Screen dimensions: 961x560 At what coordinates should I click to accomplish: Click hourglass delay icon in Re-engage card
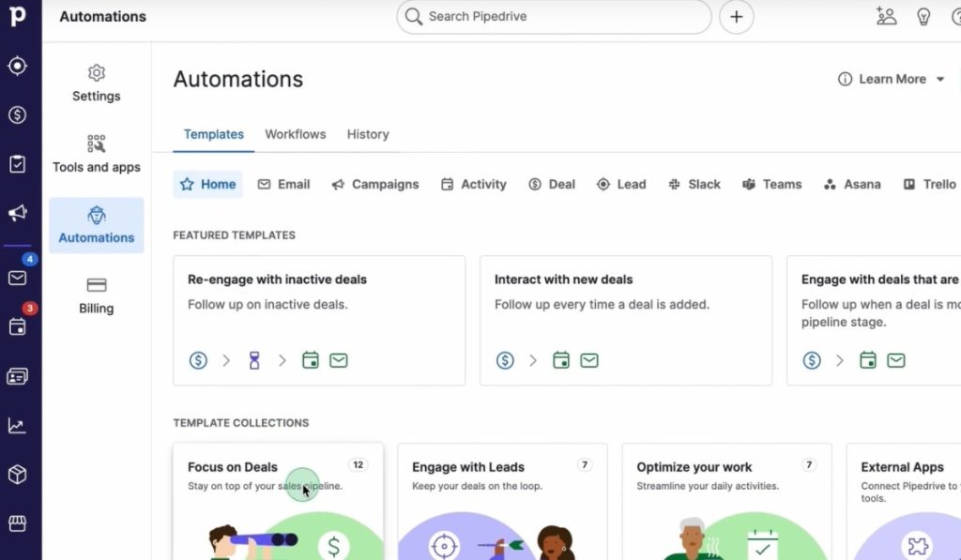(254, 360)
